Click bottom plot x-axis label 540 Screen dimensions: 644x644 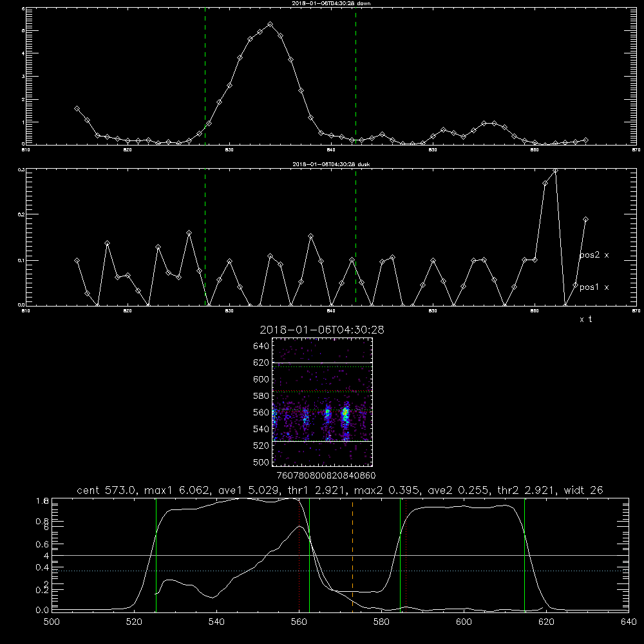(216, 622)
